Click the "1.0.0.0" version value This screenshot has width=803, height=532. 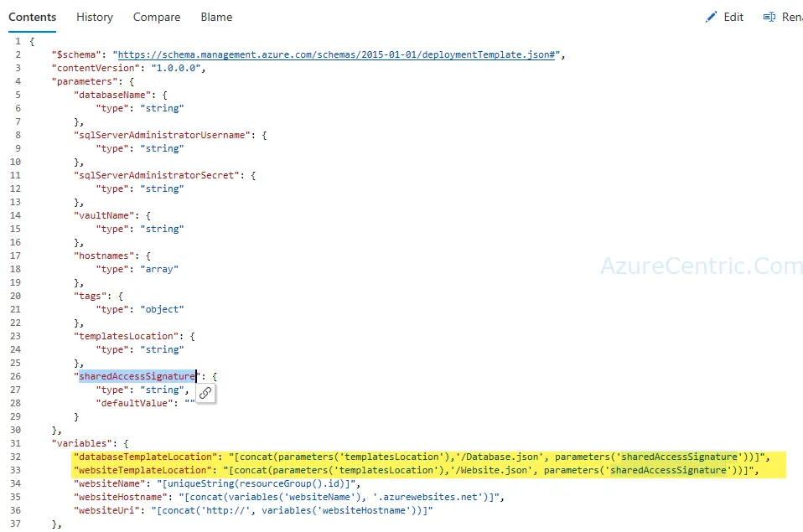(176, 68)
